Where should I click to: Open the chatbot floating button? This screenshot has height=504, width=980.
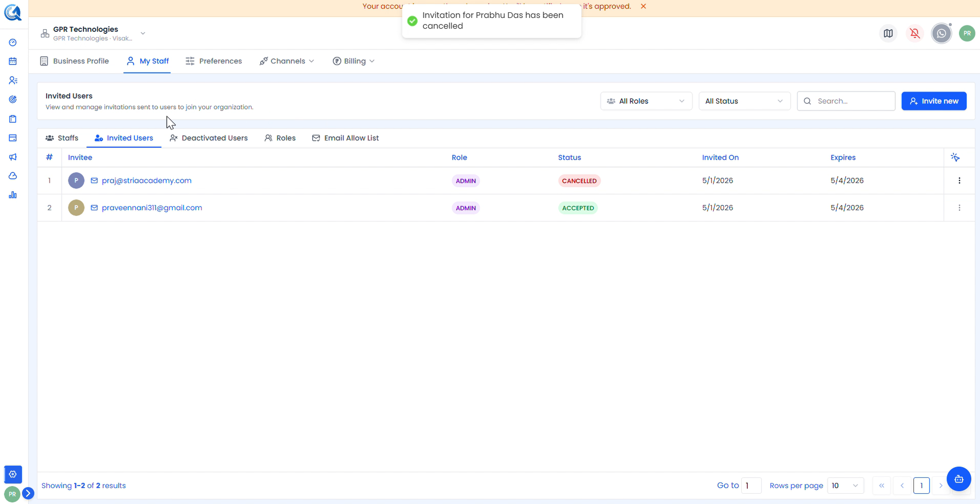click(959, 479)
